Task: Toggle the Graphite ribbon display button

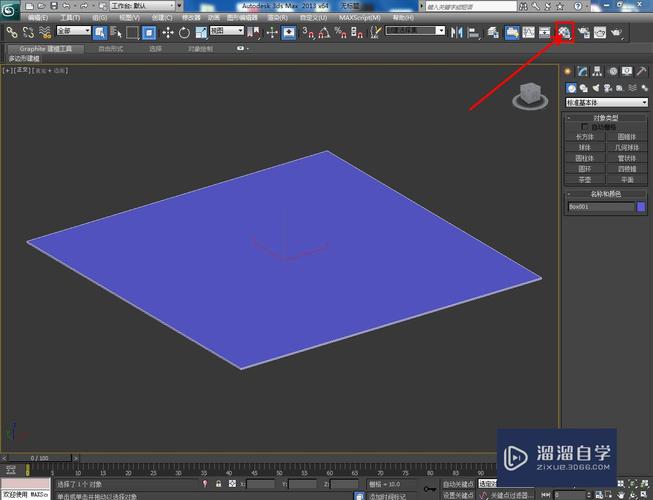Action: (x=512, y=32)
